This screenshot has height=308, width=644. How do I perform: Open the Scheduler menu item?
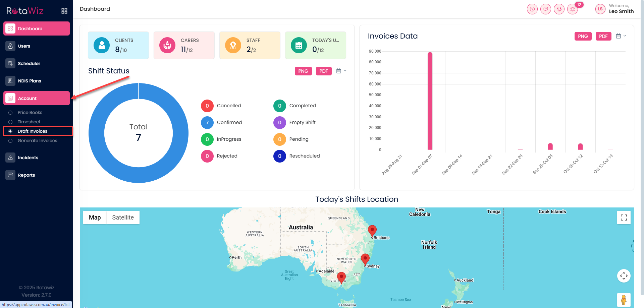[29, 63]
